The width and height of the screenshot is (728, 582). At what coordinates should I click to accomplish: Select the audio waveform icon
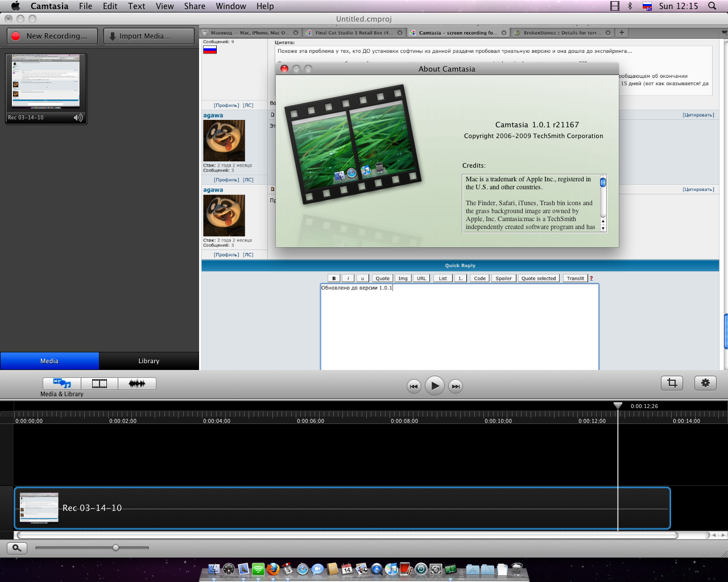point(137,384)
